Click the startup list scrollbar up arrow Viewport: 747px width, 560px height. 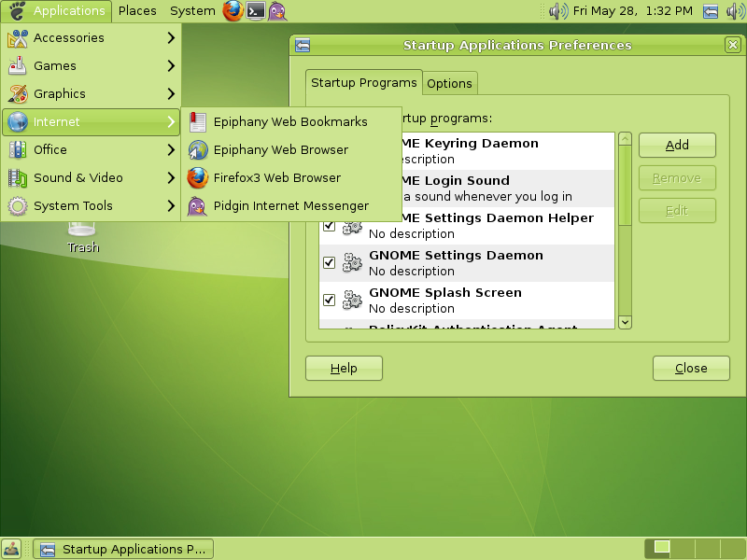(x=625, y=138)
